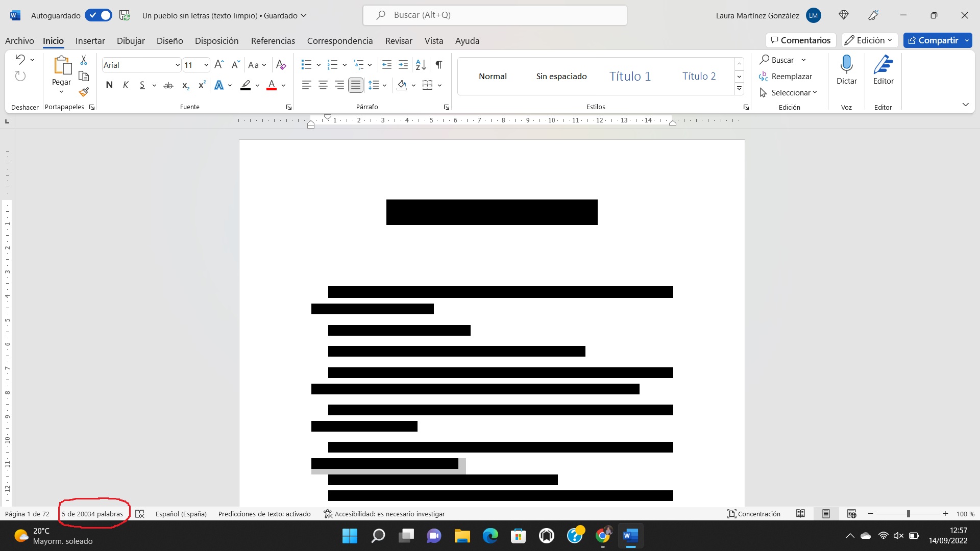Click the zoom slider handle

pyautogui.click(x=908, y=514)
